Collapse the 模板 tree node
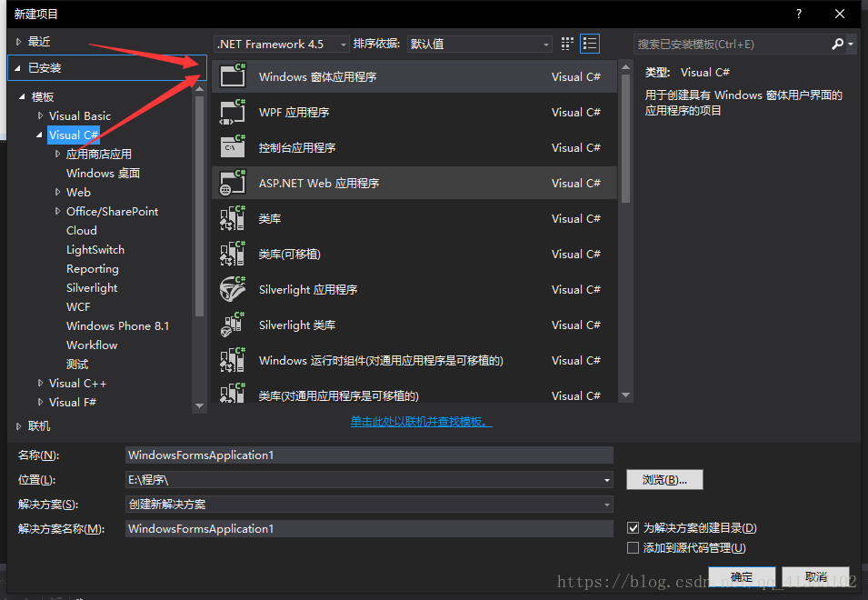The height and width of the screenshot is (600, 868). coord(22,96)
